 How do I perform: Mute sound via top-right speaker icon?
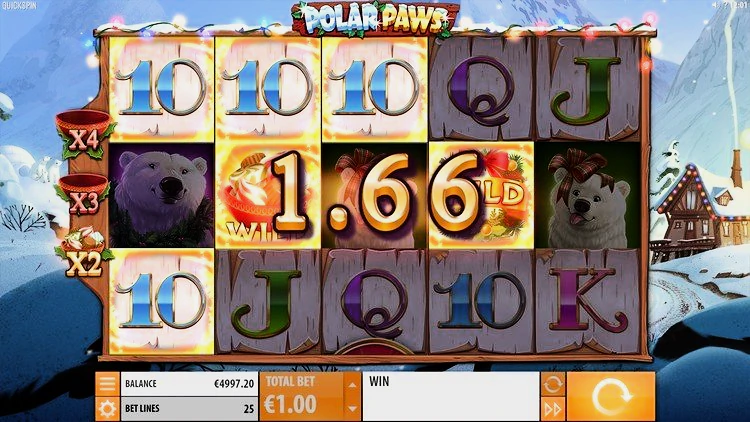pyautogui.click(x=715, y=4)
